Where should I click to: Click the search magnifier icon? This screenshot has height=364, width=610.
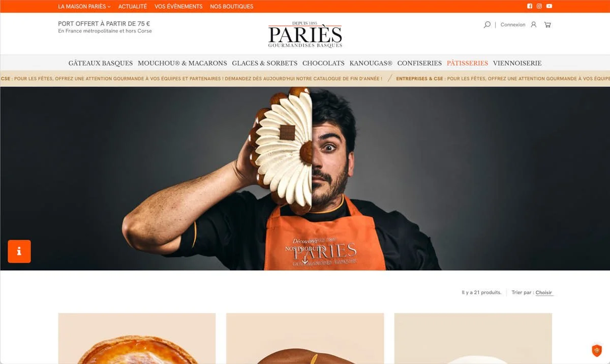pos(487,24)
